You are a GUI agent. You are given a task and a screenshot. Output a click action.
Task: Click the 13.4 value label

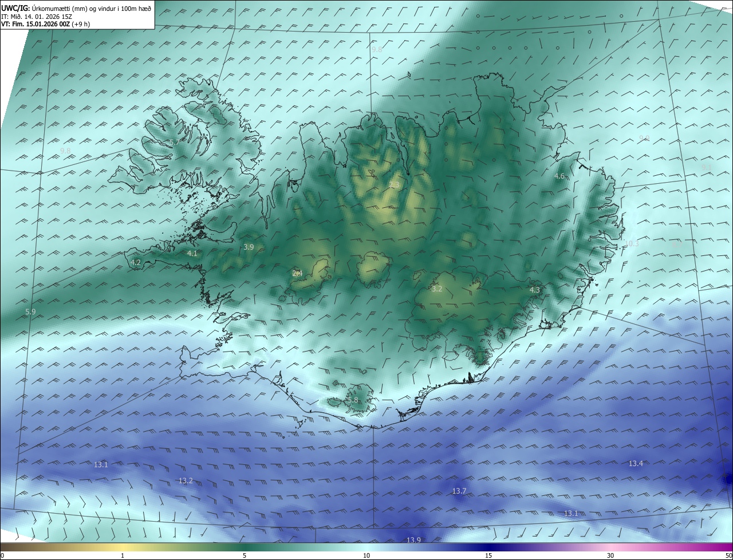coord(636,463)
